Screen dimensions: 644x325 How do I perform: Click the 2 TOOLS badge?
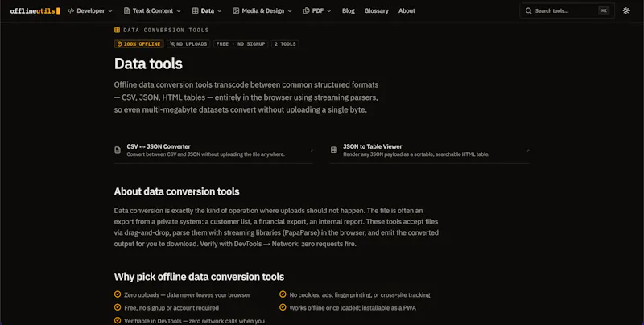285,44
